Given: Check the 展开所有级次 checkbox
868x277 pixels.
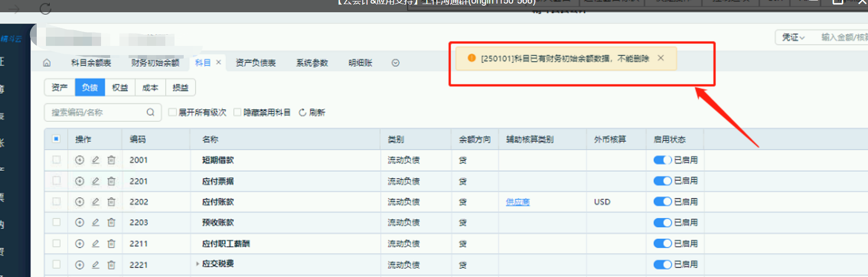Looking at the screenshot, I should pyautogui.click(x=172, y=112).
